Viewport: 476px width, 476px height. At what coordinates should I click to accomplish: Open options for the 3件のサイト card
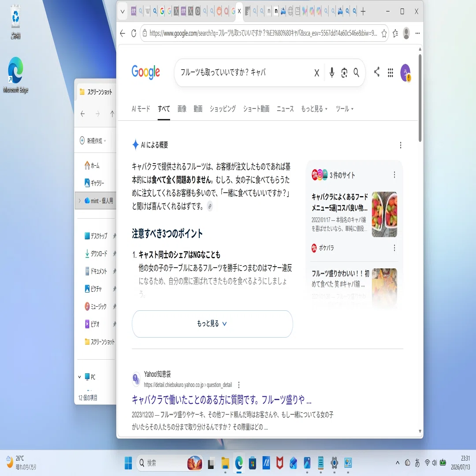click(x=394, y=175)
